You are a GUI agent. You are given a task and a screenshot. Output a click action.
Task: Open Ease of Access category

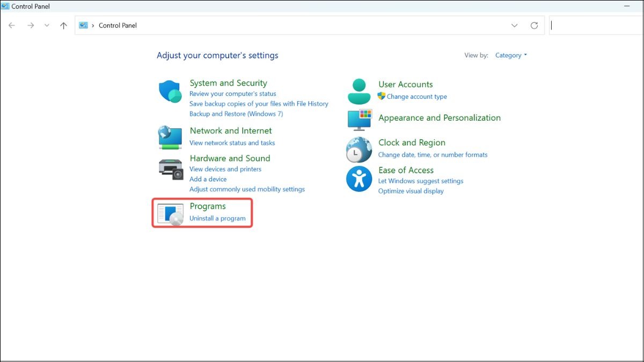click(406, 171)
